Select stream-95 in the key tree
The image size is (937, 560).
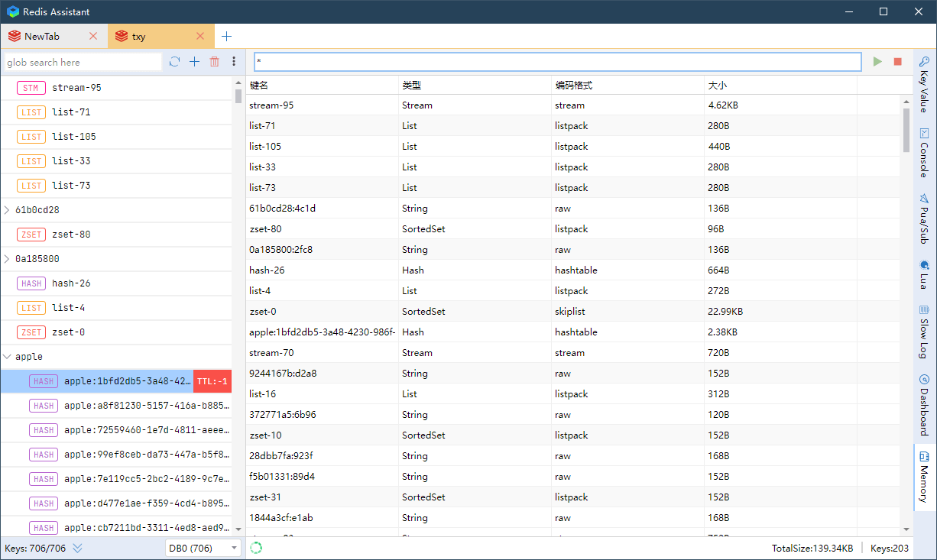point(116,88)
